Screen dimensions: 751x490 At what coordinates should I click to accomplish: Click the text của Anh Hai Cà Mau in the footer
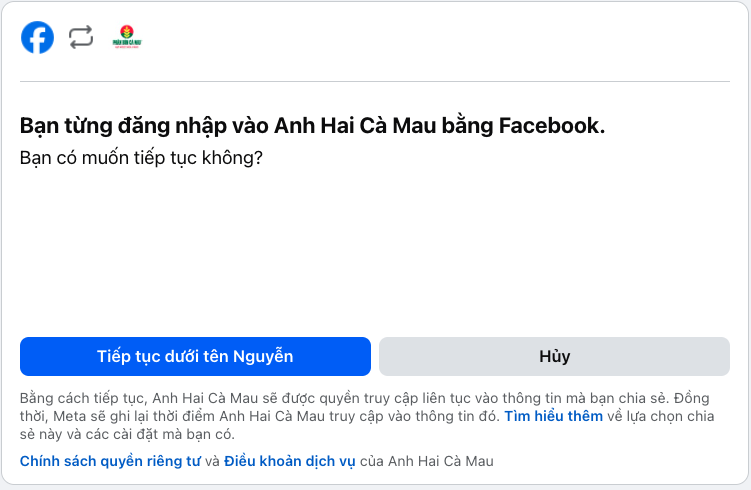point(427,461)
